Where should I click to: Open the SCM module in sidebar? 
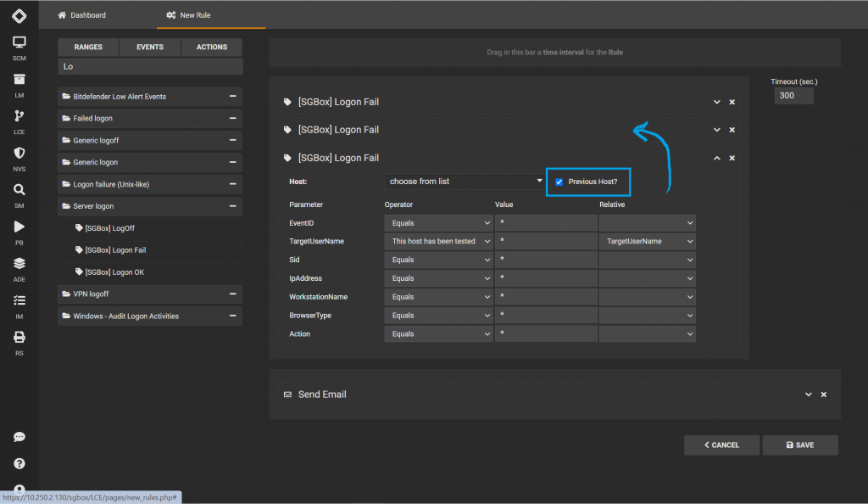(19, 48)
